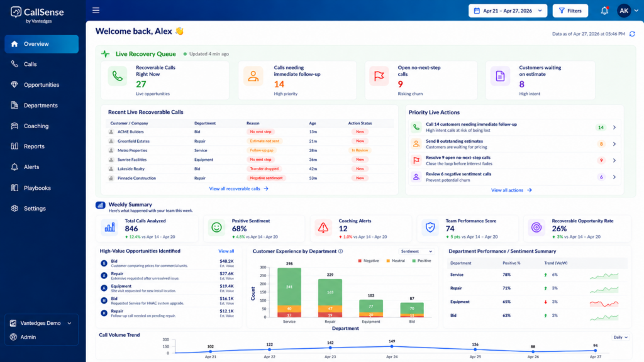Image resolution: width=644 pixels, height=362 pixels.
Task: Click flag icon in Resolve 9 calls action
Action: click(x=416, y=160)
